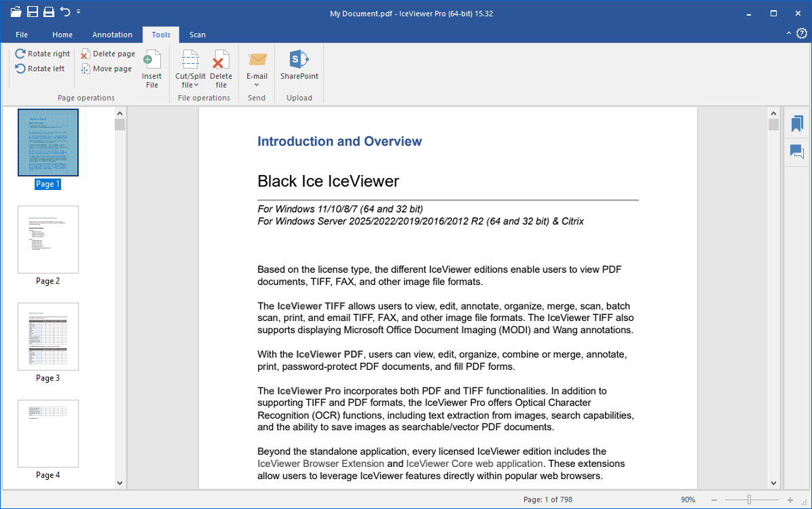Collapse the ribbon with the chevron
812x509 pixels.
pyautogui.click(x=789, y=33)
